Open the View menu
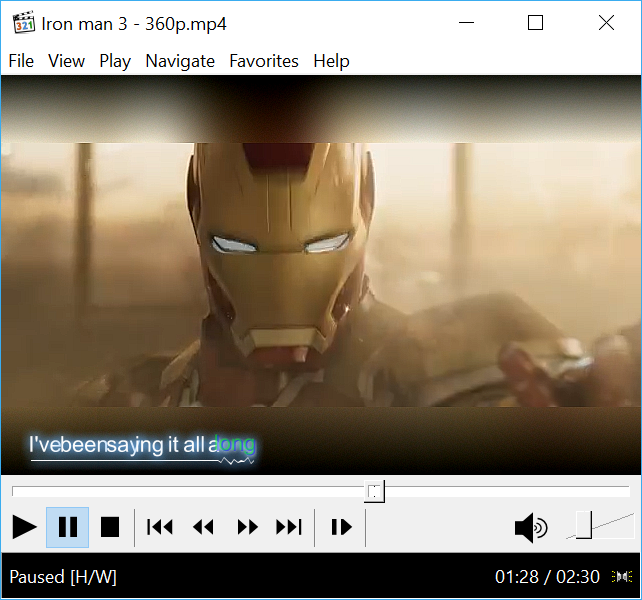The image size is (642, 600). click(66, 61)
